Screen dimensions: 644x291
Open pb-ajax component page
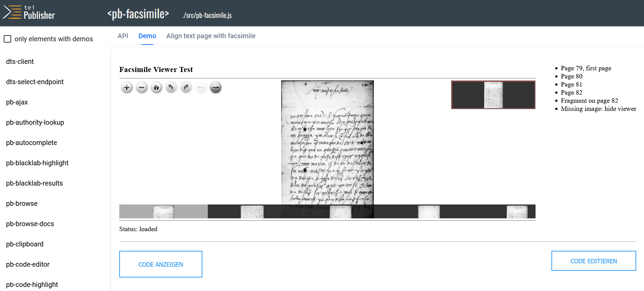[17, 102]
